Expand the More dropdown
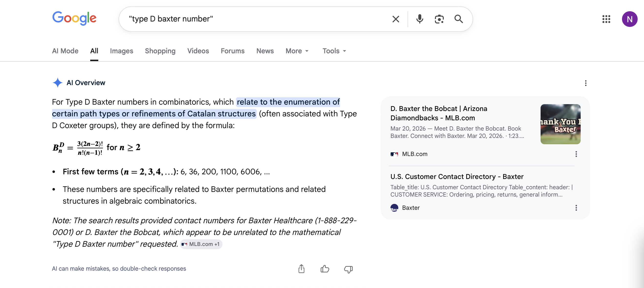Screen dimensions: 644x288 pyautogui.click(x=297, y=51)
